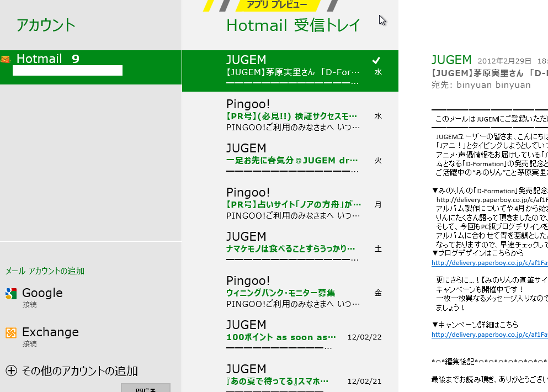Click the line '最後までお読み頂き、ありがとうござい…'
This screenshot has width=548, height=392.
coord(490,379)
